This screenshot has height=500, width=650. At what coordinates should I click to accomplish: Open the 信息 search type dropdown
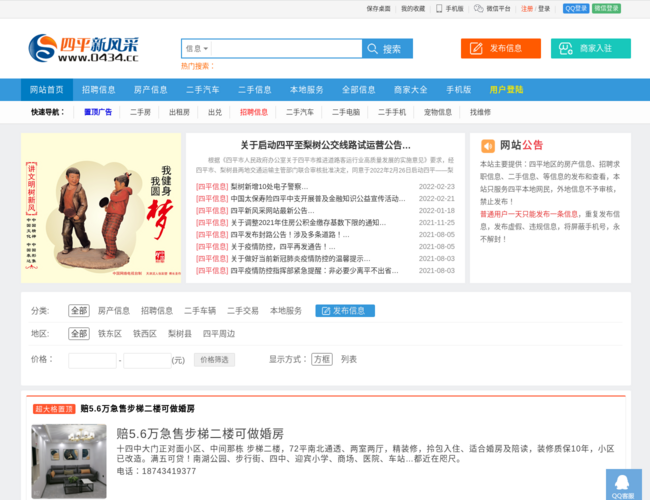[197, 49]
